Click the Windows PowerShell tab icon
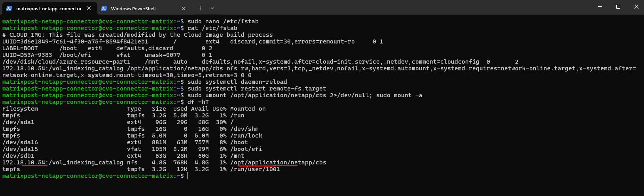Screen dimensions: 644x196 pyautogui.click(x=104, y=8)
